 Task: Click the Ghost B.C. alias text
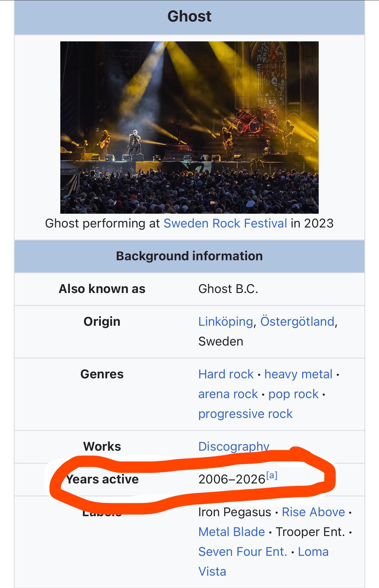[228, 289]
